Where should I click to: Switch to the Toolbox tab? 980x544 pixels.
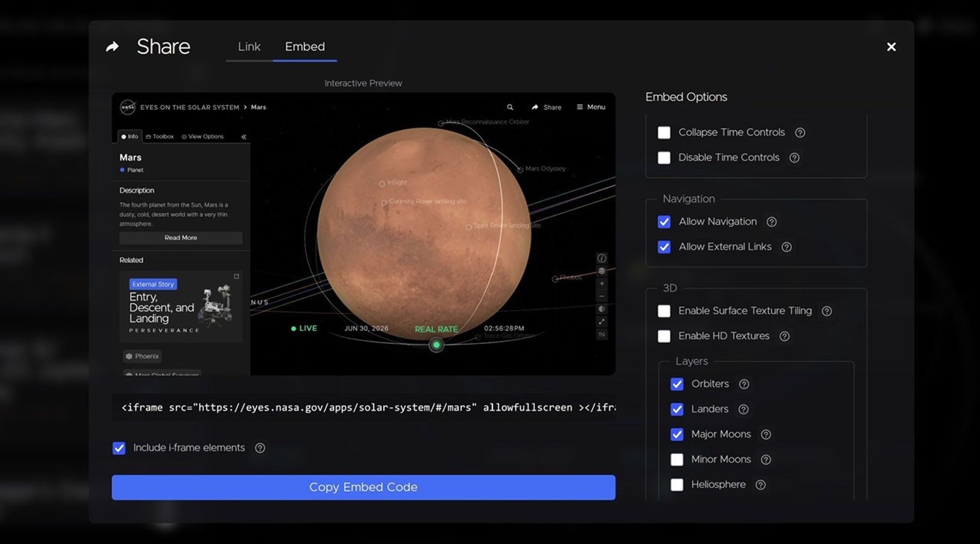coord(160,137)
